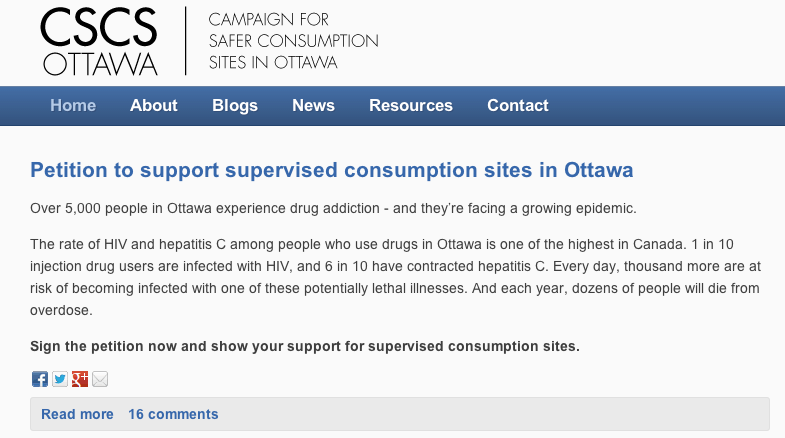Share the petition on Google Plus

click(x=80, y=379)
